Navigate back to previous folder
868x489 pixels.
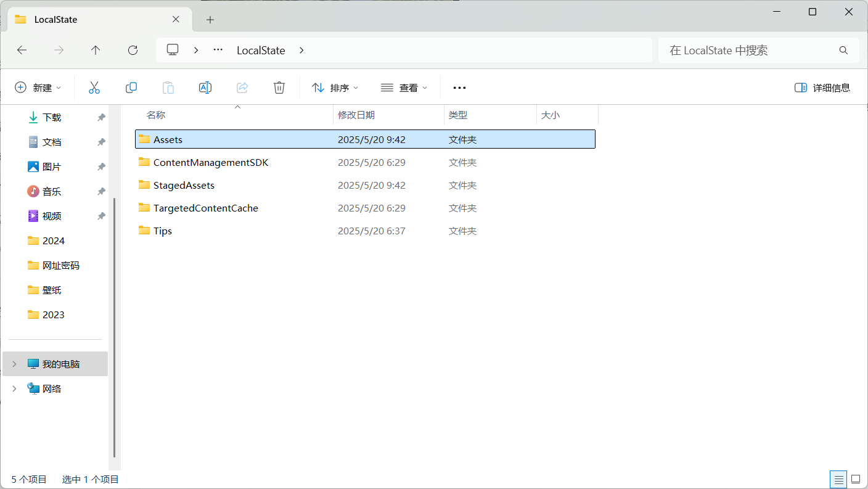[22, 51]
